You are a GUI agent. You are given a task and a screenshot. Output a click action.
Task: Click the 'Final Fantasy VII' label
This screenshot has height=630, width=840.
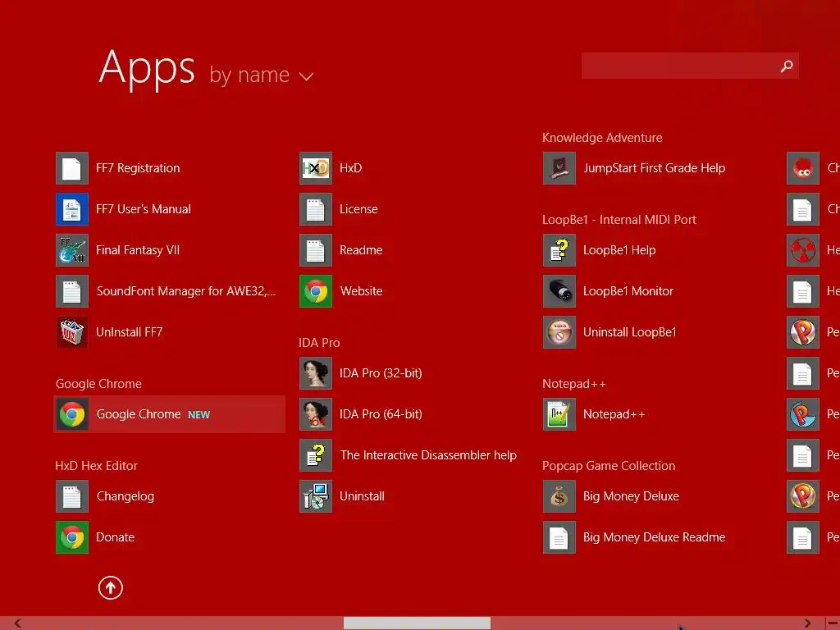coord(138,250)
